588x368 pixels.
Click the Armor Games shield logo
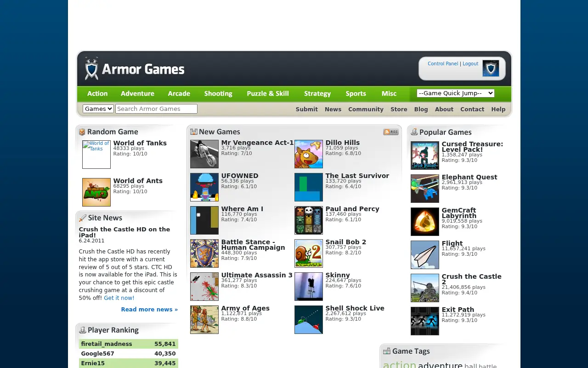92,69
